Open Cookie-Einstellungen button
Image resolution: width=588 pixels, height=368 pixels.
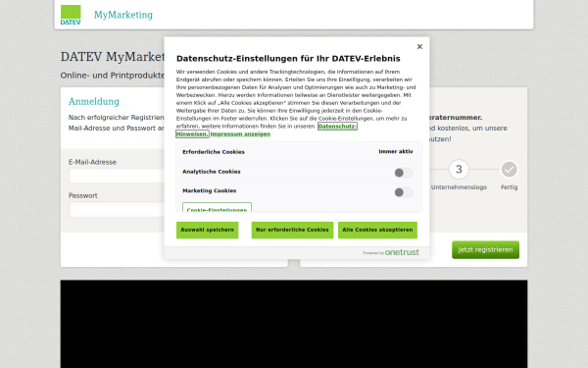(217, 207)
